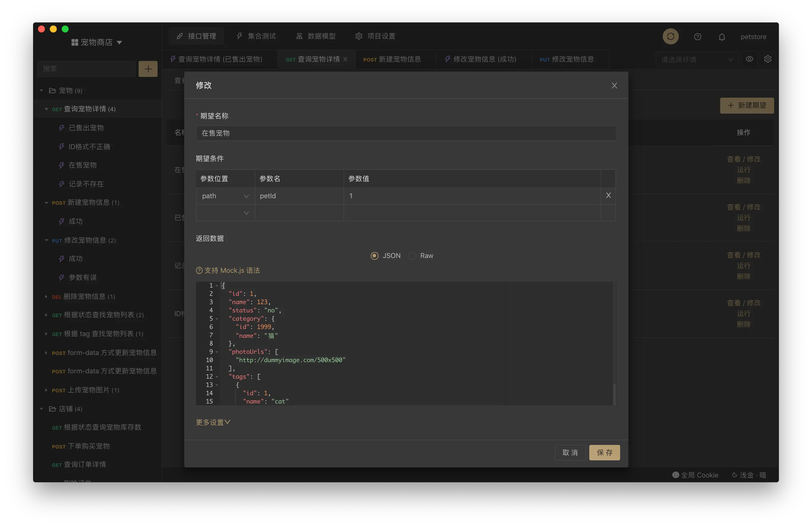Image resolution: width=812 pixels, height=526 pixels.
Task: Open the 新建宠物信息 POST tab
Action: pos(392,59)
